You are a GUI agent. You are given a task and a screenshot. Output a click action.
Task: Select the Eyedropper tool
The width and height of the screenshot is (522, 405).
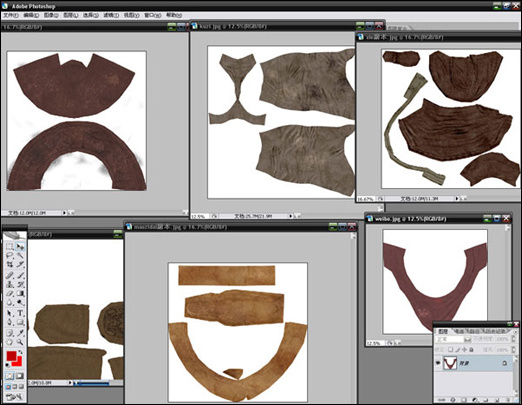[20, 333]
